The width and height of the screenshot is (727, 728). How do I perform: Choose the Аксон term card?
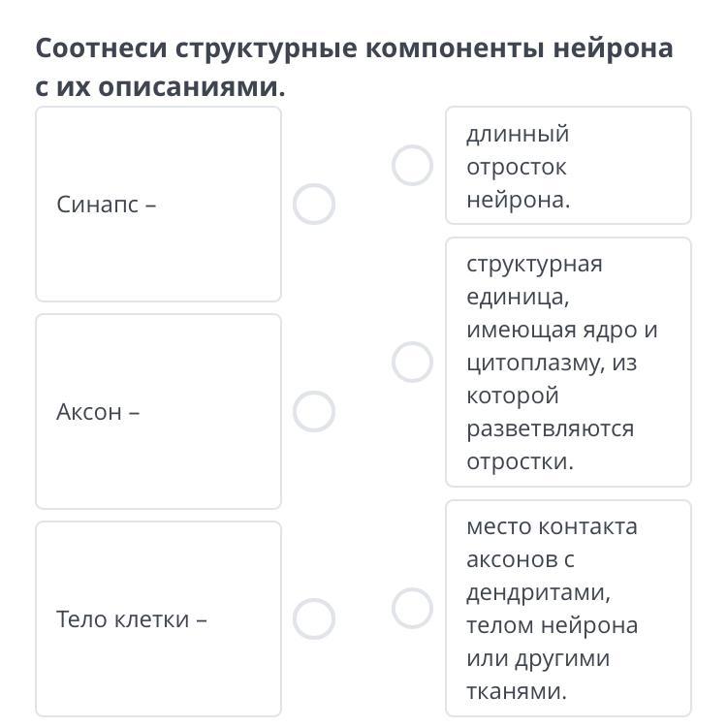click(158, 411)
